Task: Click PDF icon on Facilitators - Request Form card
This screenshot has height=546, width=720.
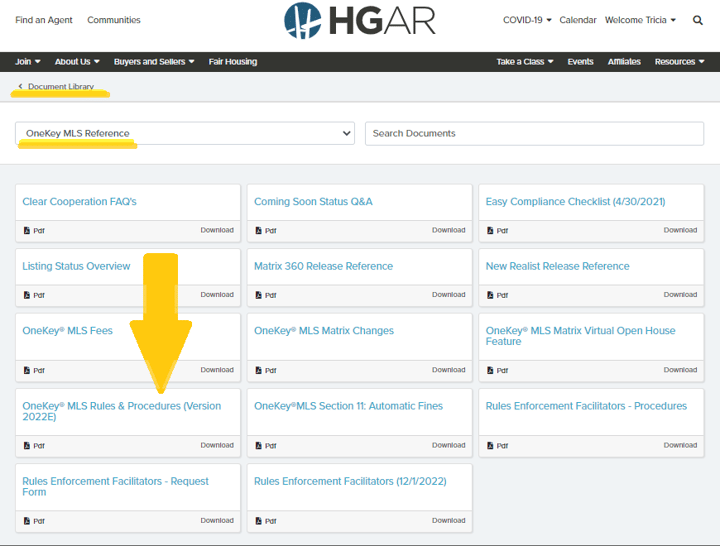Action: pyautogui.click(x=27, y=521)
